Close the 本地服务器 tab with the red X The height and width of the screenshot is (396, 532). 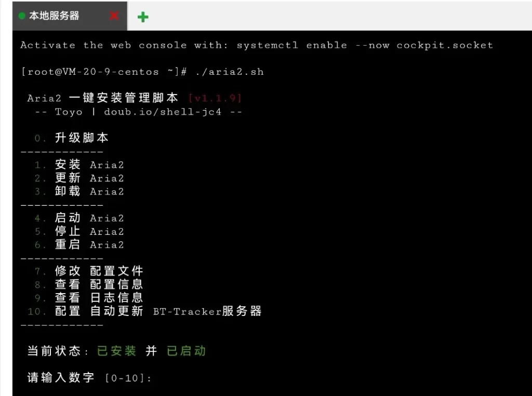click(x=114, y=16)
